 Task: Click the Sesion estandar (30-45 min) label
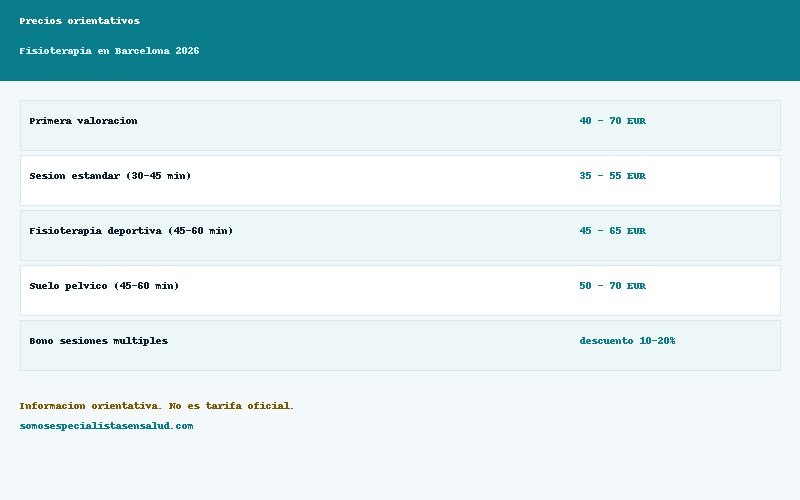point(110,176)
